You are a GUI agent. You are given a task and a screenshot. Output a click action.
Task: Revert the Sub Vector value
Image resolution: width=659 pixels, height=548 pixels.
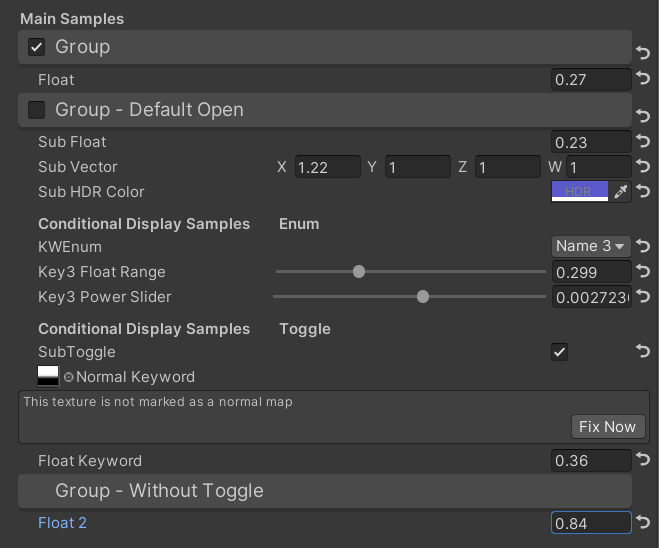pos(643,167)
